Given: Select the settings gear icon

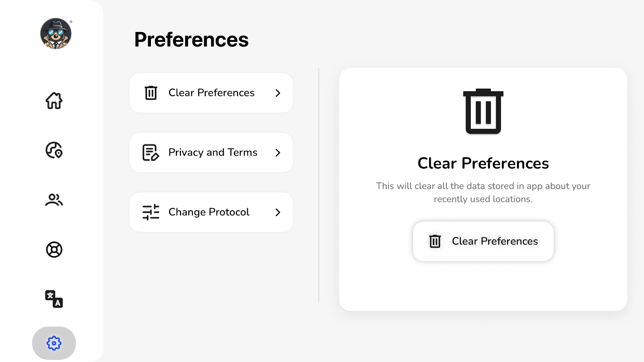Looking at the screenshot, I should pos(54,343).
